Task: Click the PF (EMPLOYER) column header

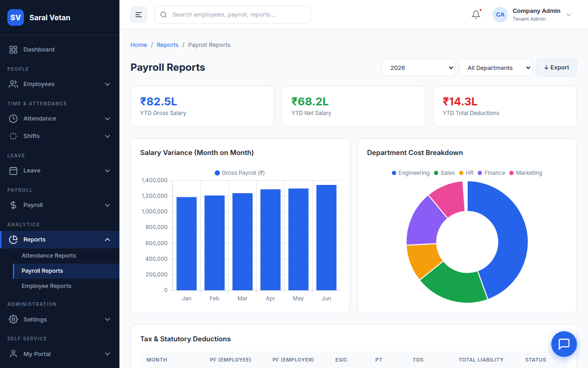Action: click(293, 360)
